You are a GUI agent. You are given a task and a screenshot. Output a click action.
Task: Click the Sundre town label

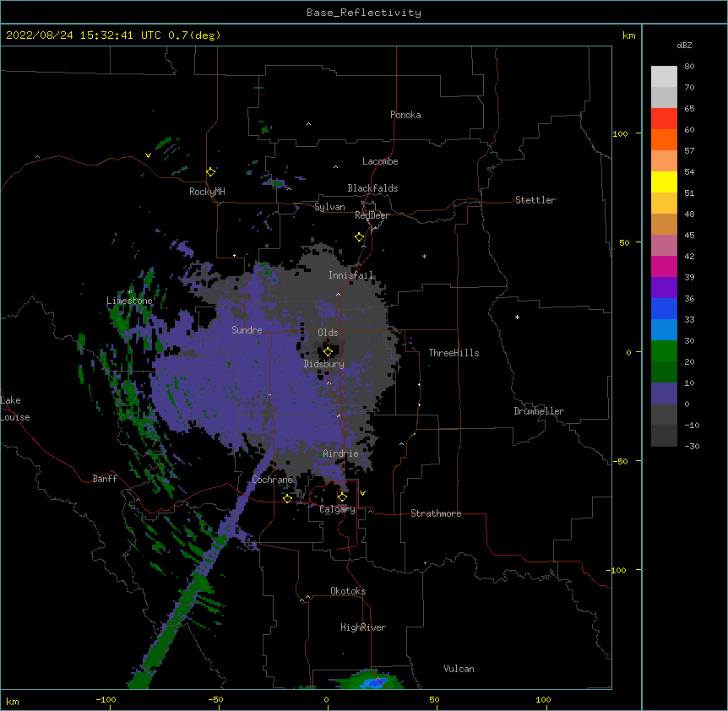click(247, 330)
